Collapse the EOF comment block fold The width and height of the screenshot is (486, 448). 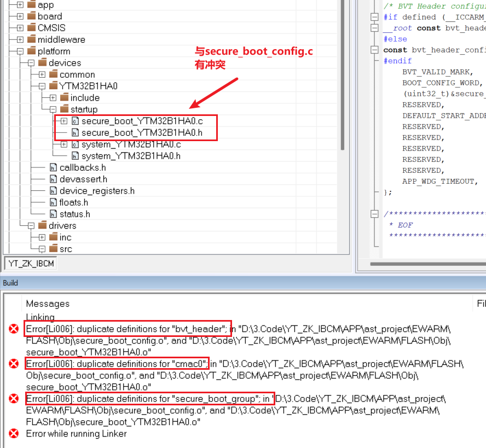click(x=375, y=213)
